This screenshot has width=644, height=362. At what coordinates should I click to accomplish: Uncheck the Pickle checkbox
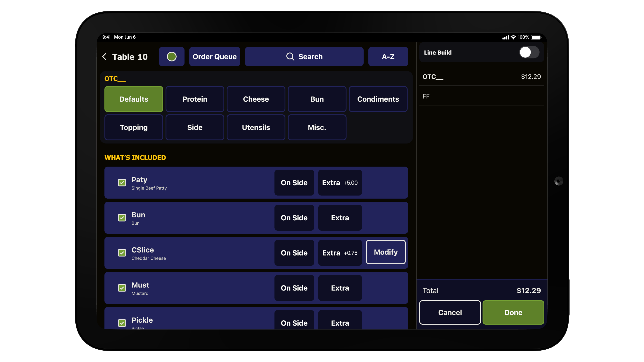coord(122,323)
